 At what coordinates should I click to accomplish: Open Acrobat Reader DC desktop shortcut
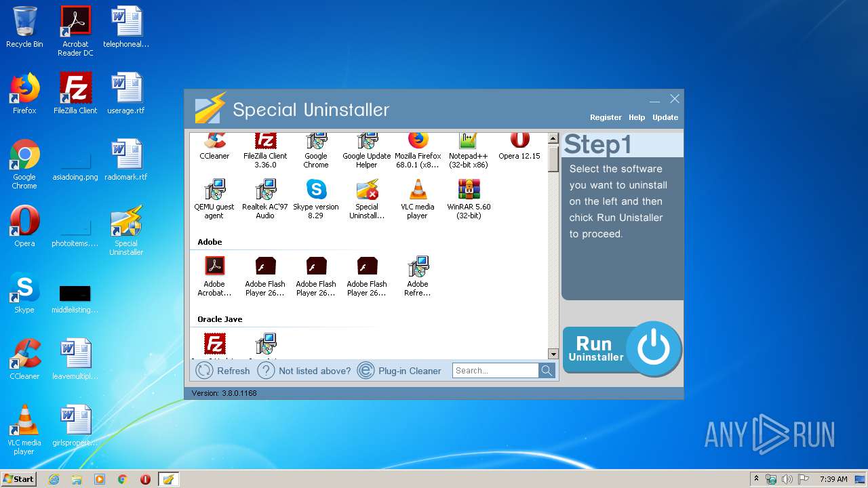pyautogui.click(x=75, y=31)
